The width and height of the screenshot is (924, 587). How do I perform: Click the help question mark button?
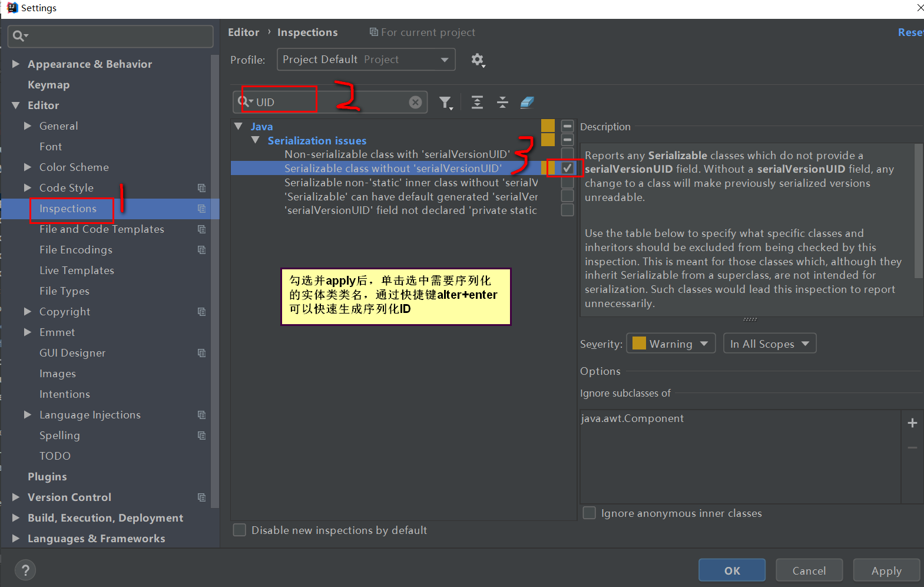25,570
